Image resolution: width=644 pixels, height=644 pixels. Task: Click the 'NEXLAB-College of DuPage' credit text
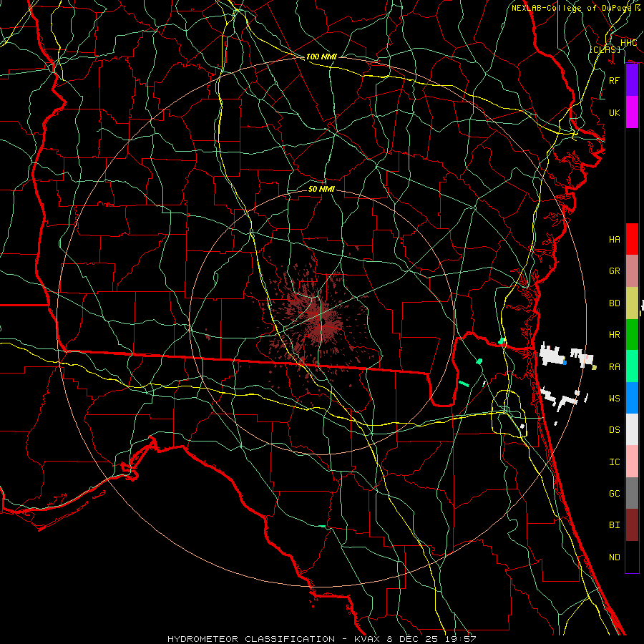pos(570,8)
